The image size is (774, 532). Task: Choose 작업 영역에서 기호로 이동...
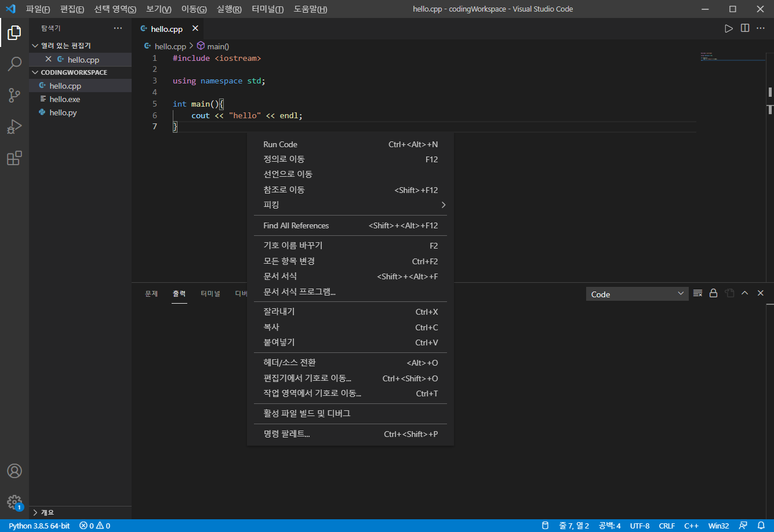click(x=350, y=393)
